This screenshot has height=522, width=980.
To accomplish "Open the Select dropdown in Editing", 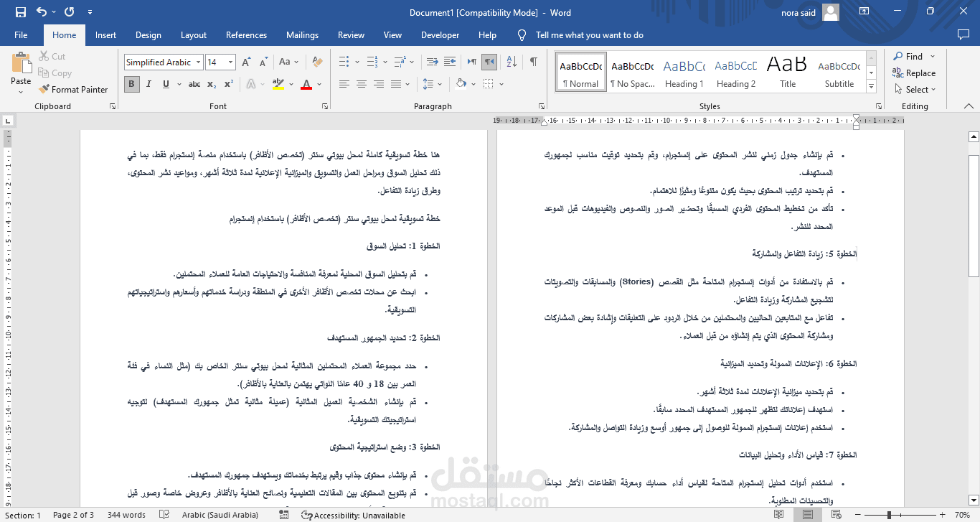I will click(916, 90).
